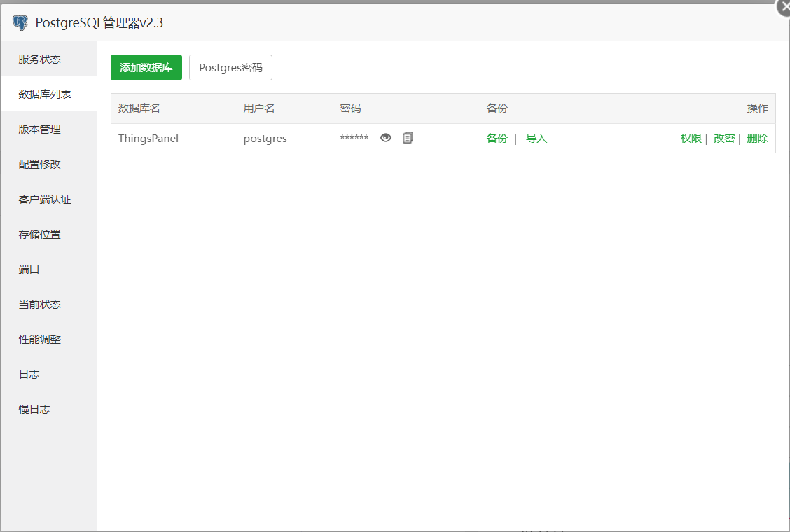Click the PostgreSQL elephant logo icon

tap(20, 22)
